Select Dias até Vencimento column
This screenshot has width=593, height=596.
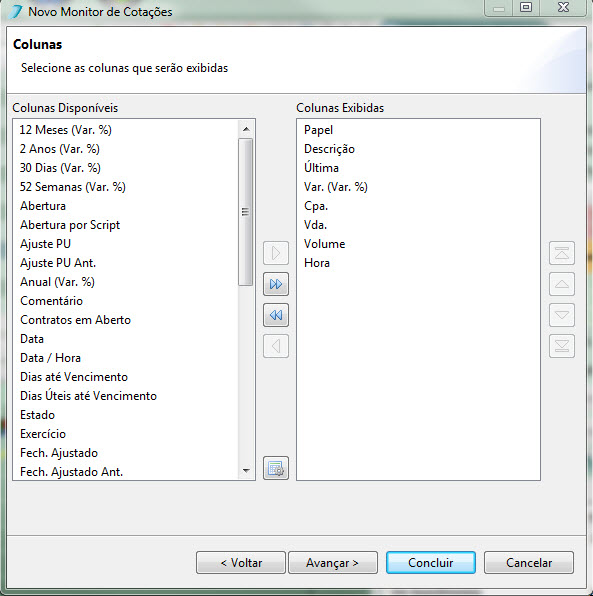tap(74, 377)
